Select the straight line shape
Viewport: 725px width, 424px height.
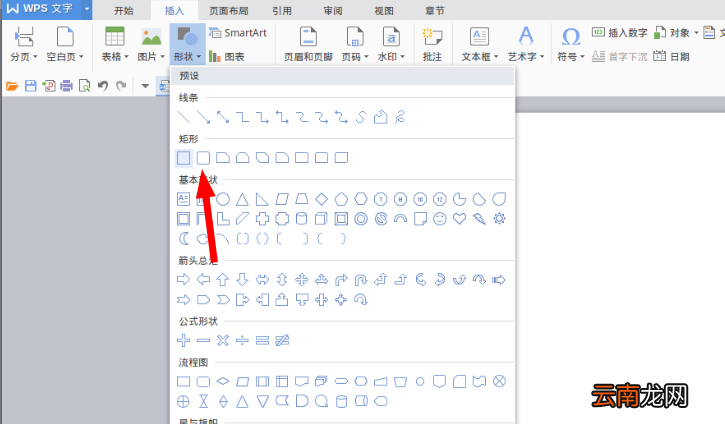coord(184,117)
